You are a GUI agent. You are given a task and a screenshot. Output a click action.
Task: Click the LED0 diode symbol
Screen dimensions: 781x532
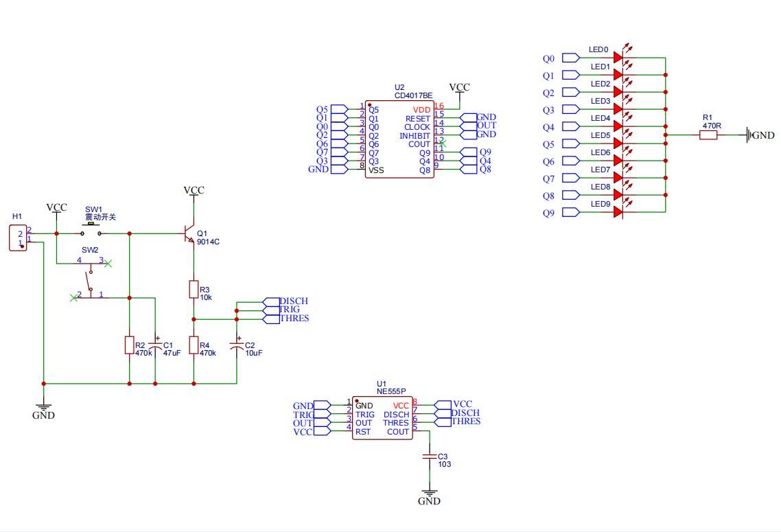tap(618, 58)
